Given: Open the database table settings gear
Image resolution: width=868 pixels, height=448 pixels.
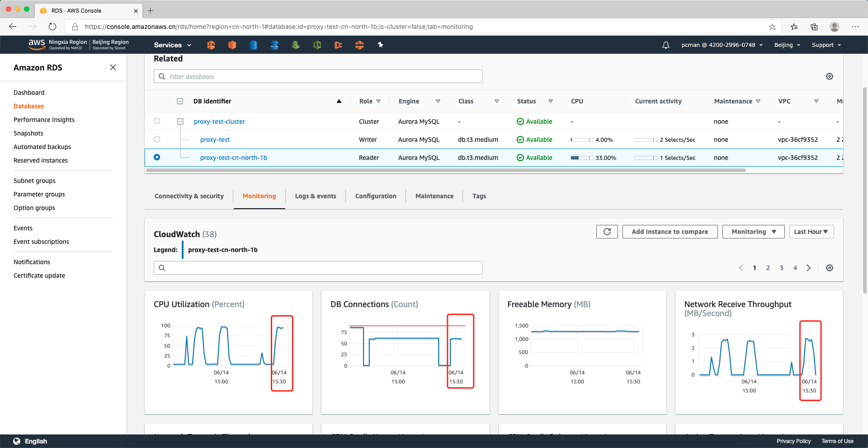Looking at the screenshot, I should point(829,76).
